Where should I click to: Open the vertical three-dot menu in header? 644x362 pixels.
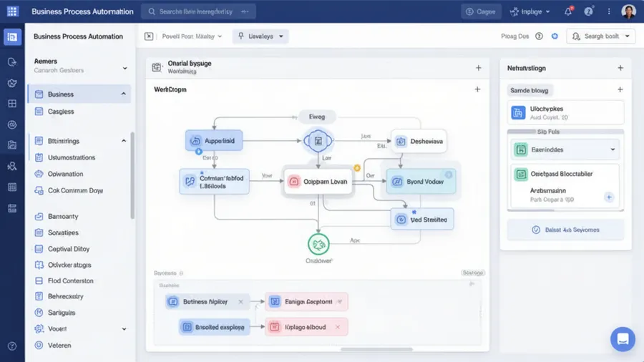(x=609, y=11)
